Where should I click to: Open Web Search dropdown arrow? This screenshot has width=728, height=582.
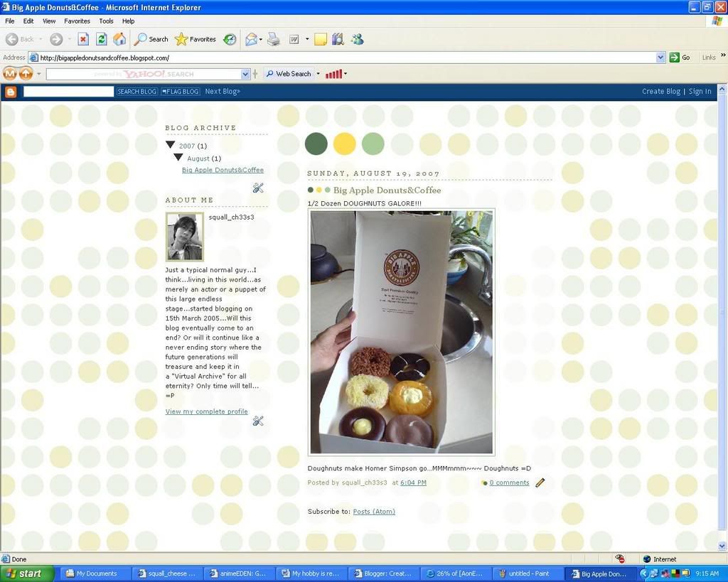point(318,74)
